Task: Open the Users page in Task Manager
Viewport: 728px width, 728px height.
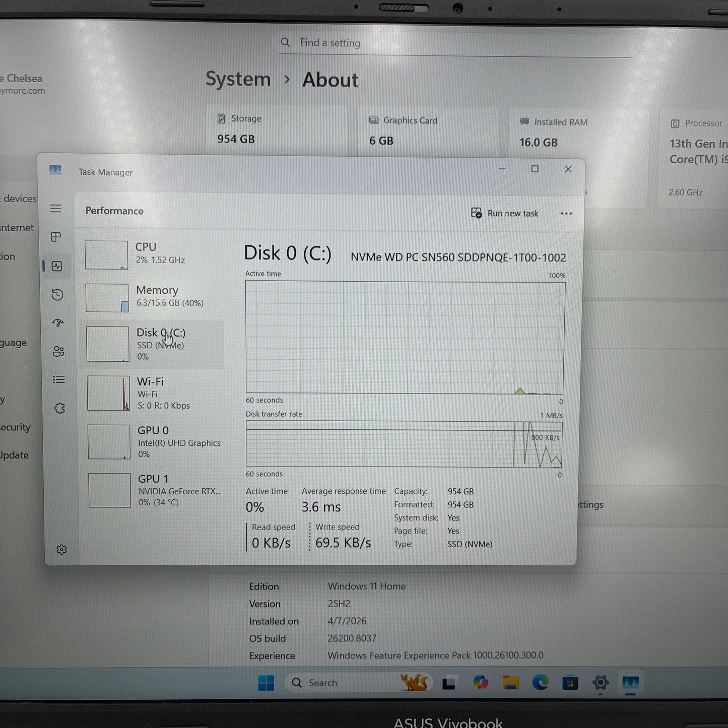Action: click(57, 352)
